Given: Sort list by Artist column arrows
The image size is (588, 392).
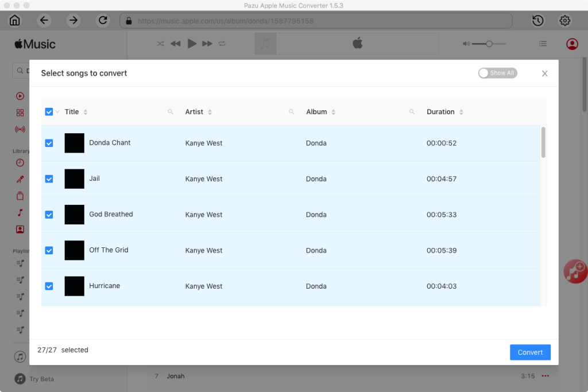Looking at the screenshot, I should tap(210, 112).
